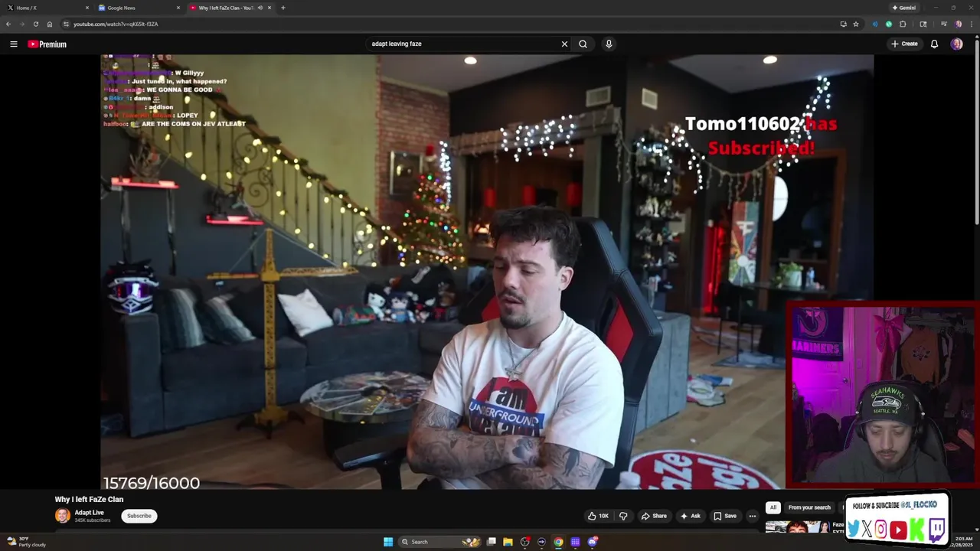Bookmark this page with the star

[x=856, y=24]
